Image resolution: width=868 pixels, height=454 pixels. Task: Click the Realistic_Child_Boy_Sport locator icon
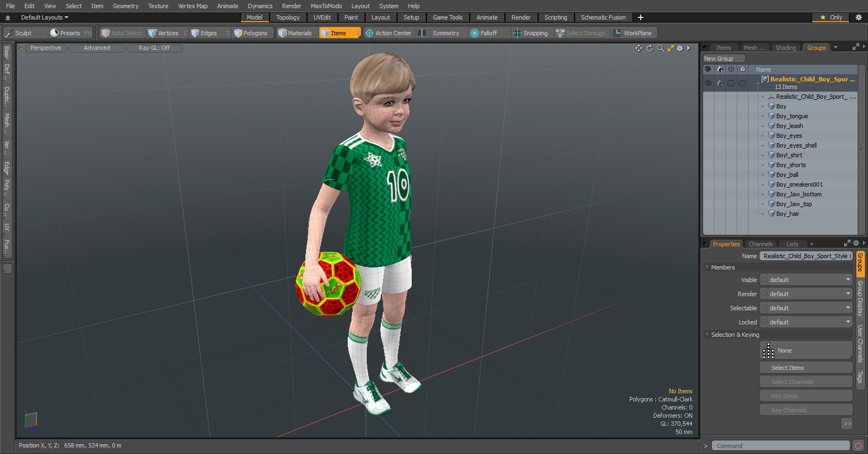pyautogui.click(x=771, y=97)
